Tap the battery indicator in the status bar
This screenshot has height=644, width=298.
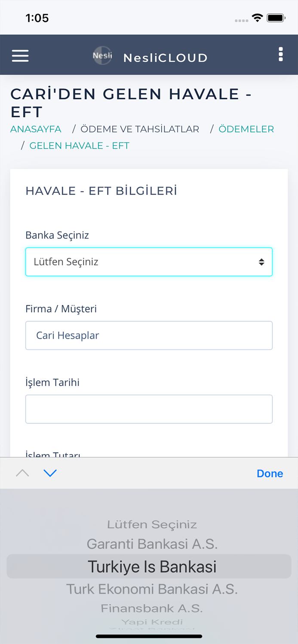(x=276, y=18)
